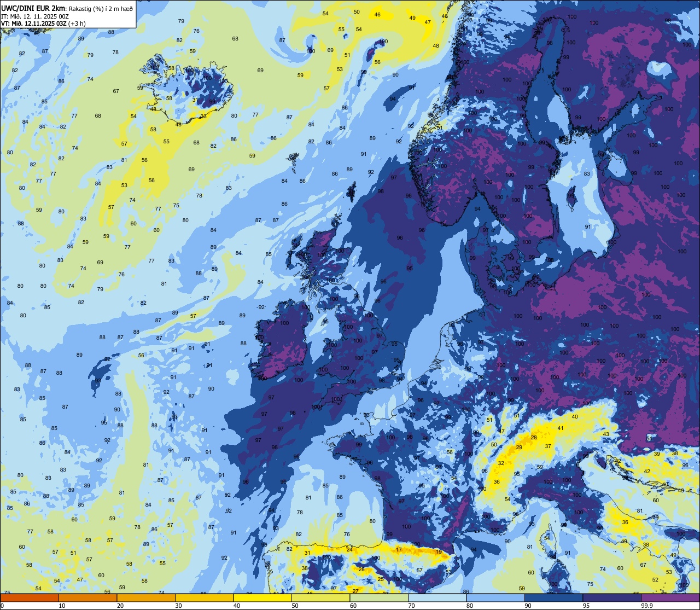Viewport: 700px width, 610px height.
Task: Click the '33' humidity value in southeast Iceland
Action: pos(203,116)
